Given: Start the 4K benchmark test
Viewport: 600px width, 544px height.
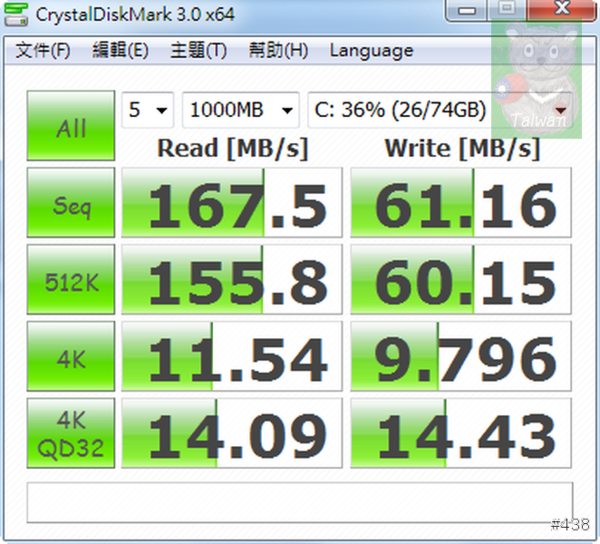Looking at the screenshot, I should pyautogui.click(x=71, y=356).
